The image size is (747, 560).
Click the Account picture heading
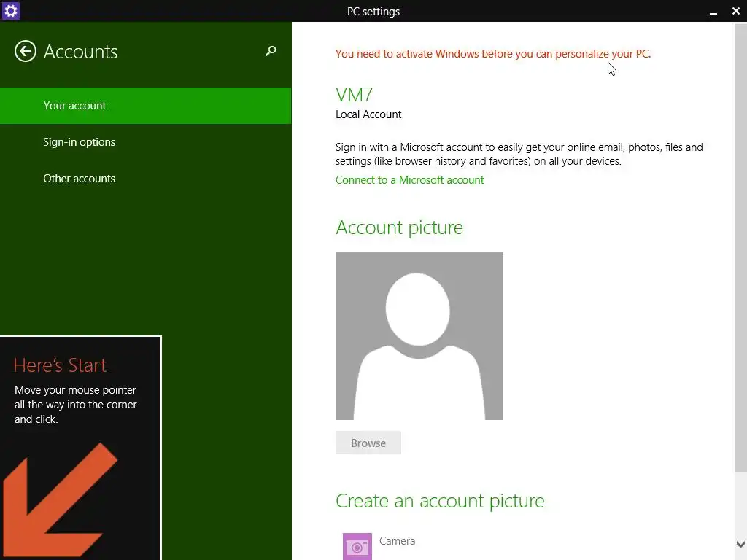399,227
